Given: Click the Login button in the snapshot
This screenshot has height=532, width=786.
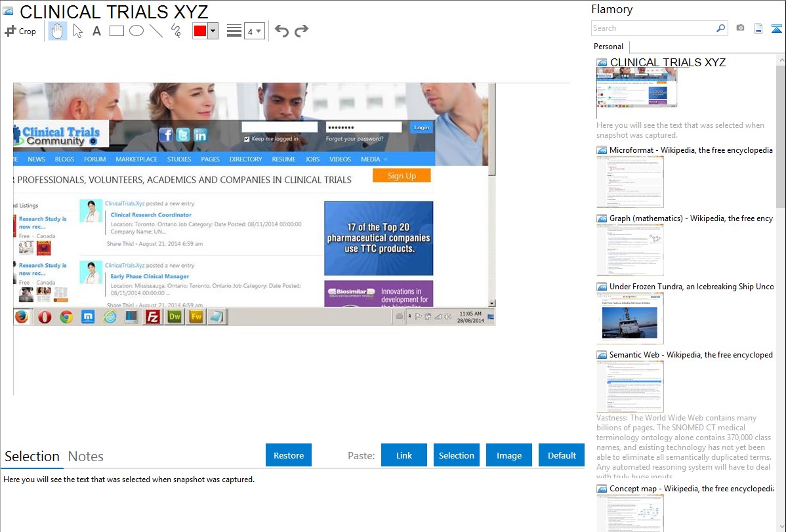Looking at the screenshot, I should pos(421,127).
